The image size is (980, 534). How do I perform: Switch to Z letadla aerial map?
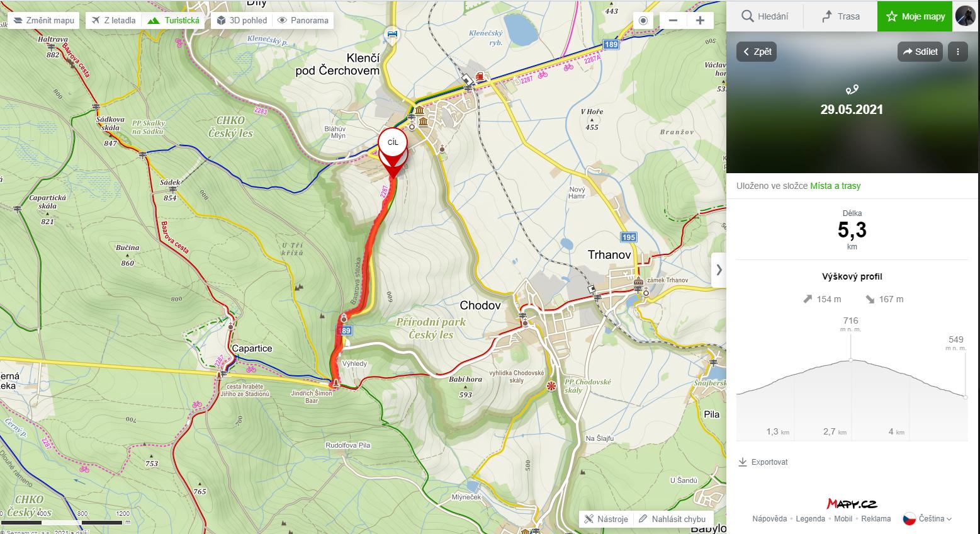tap(113, 20)
